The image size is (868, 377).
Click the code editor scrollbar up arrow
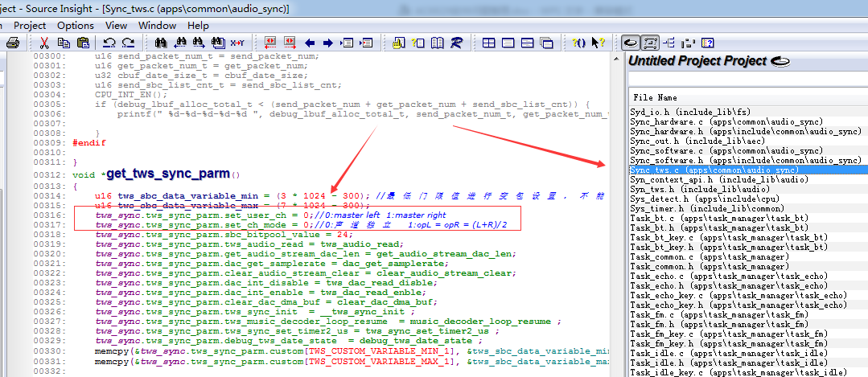[x=615, y=59]
